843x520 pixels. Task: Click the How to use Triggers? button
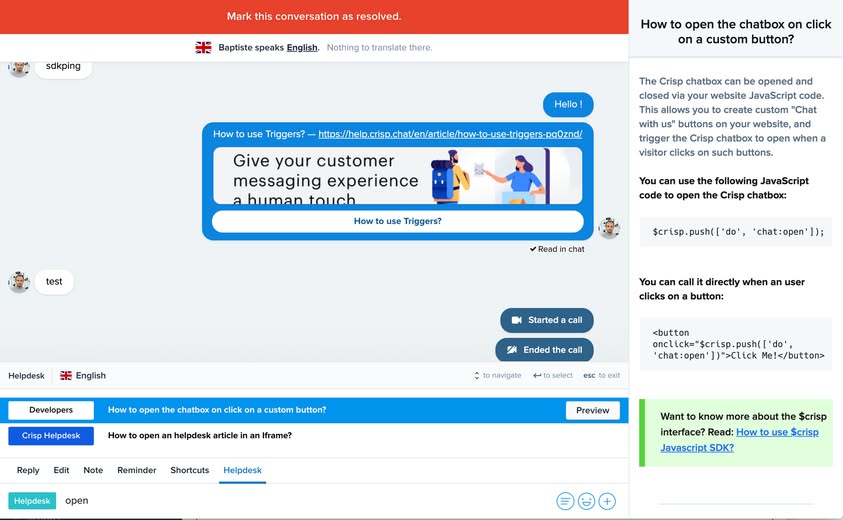click(x=397, y=221)
